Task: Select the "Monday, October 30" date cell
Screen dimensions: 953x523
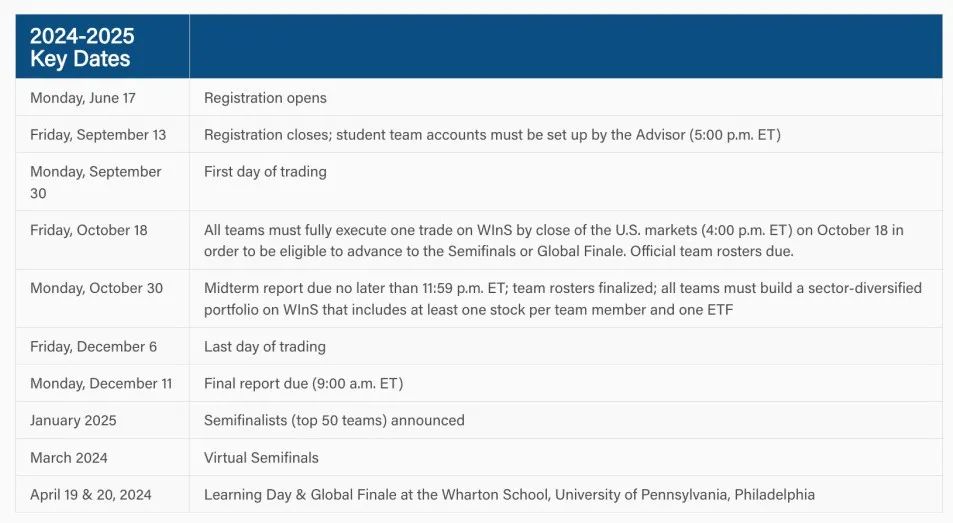Action: click(96, 288)
